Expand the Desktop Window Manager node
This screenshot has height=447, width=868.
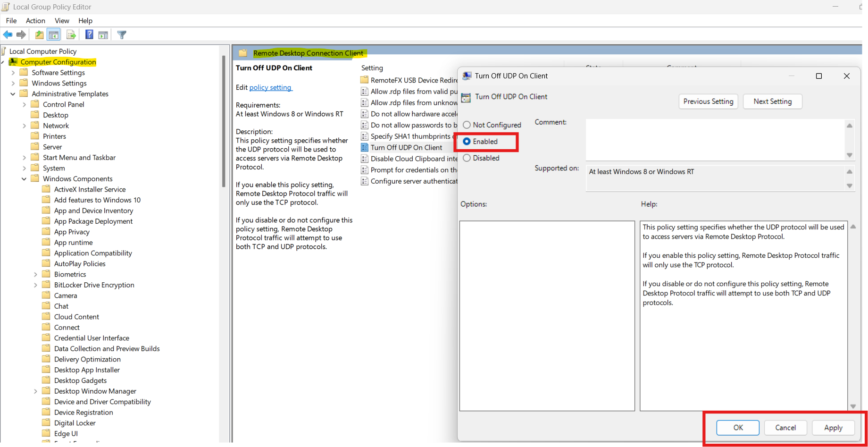[x=35, y=391]
